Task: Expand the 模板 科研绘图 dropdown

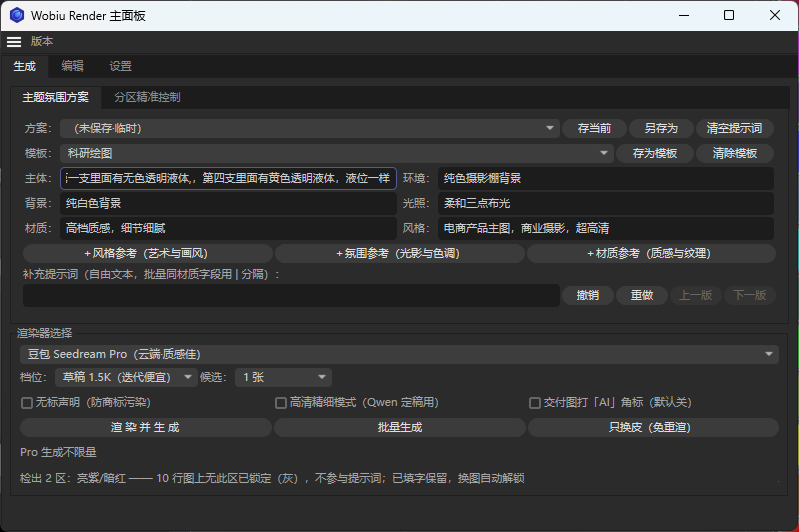Action: [x=337, y=153]
